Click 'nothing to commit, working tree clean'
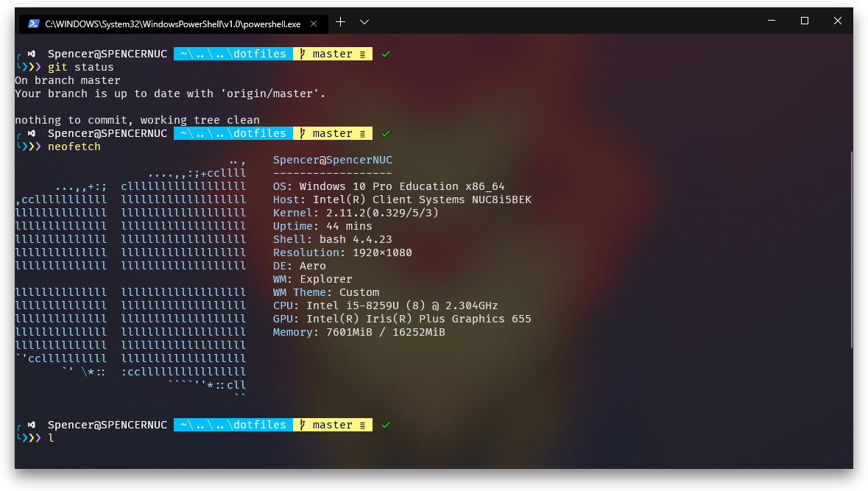 (x=137, y=120)
